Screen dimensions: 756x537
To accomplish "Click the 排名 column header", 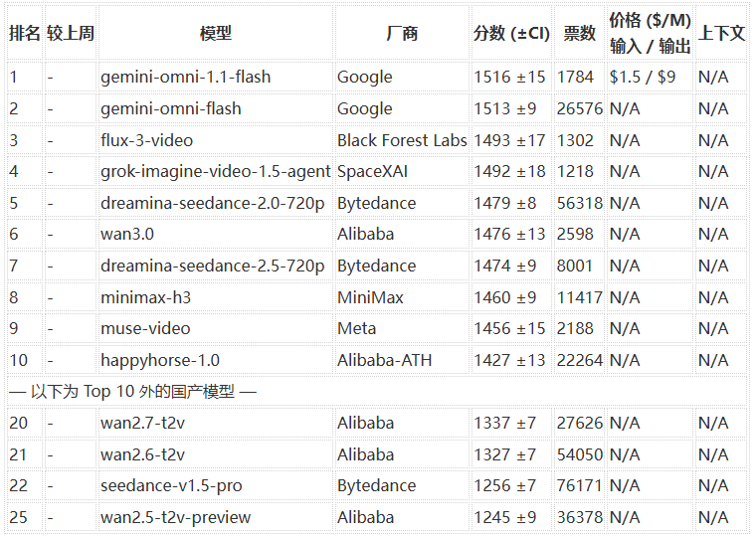I will 24,33.
